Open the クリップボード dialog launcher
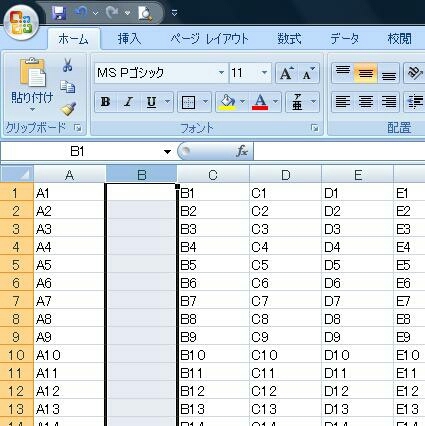 [78, 128]
